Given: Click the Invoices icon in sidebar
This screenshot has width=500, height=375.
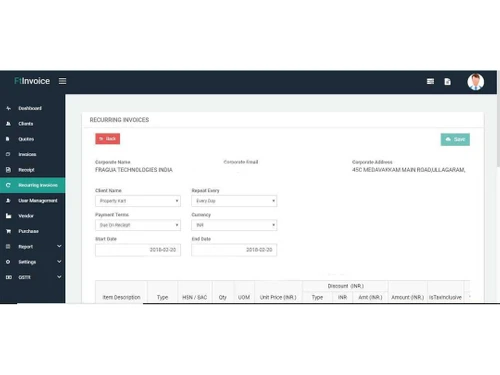Looking at the screenshot, I should pos(8,154).
